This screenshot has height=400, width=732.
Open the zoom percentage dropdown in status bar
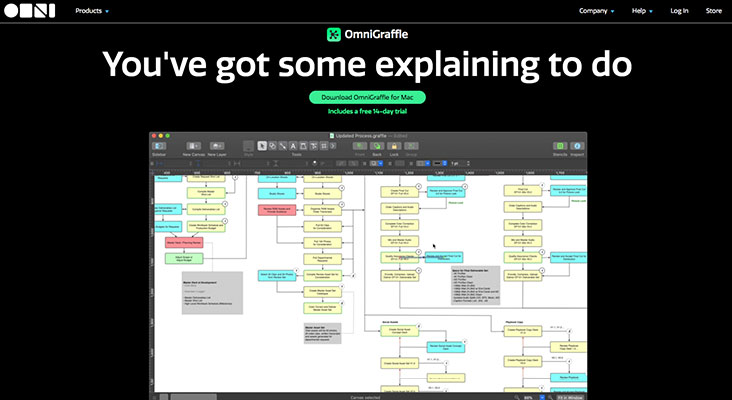(x=542, y=398)
